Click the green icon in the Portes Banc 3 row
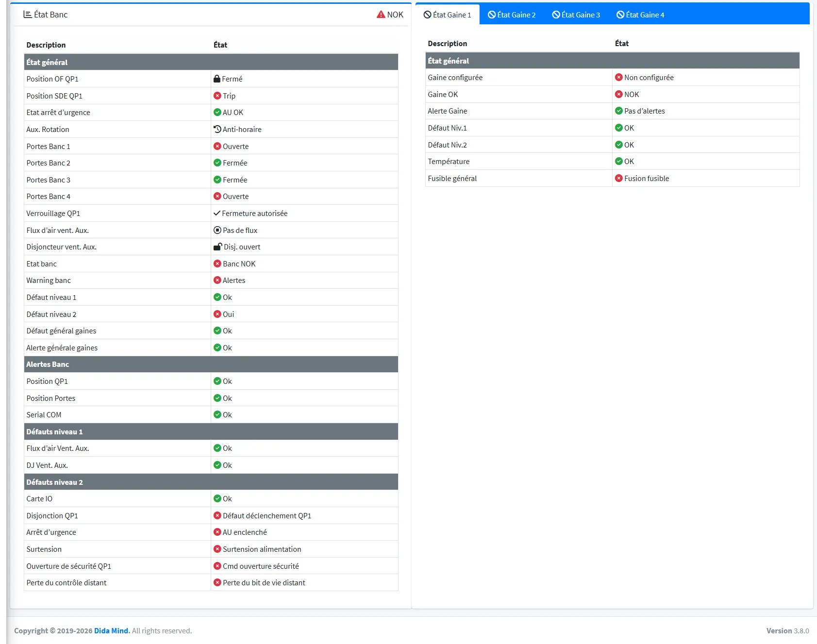 (217, 180)
